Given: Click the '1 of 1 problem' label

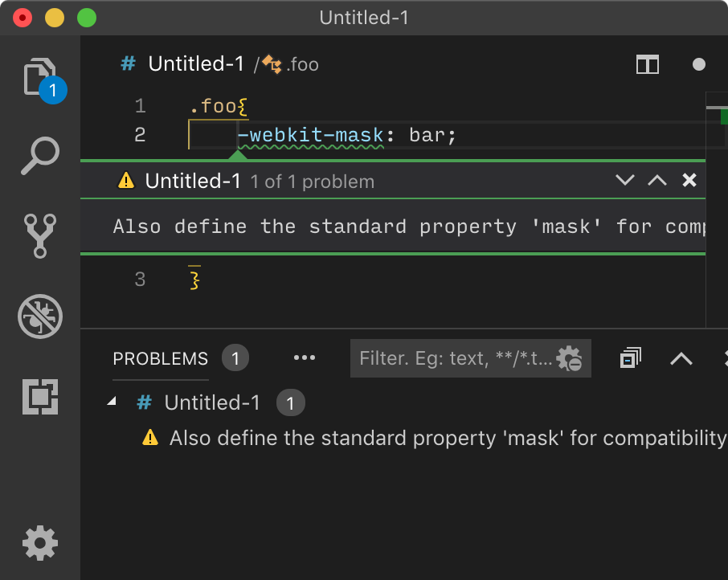Looking at the screenshot, I should click(x=312, y=182).
